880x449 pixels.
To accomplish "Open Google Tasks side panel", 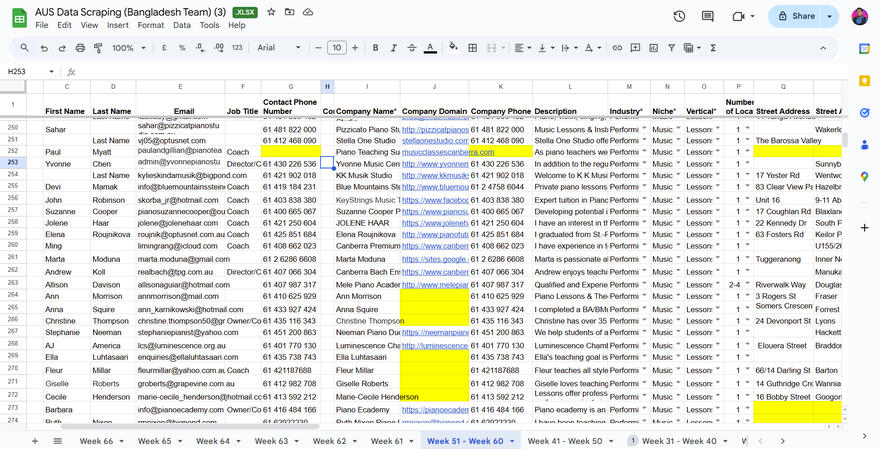I will tap(864, 113).
